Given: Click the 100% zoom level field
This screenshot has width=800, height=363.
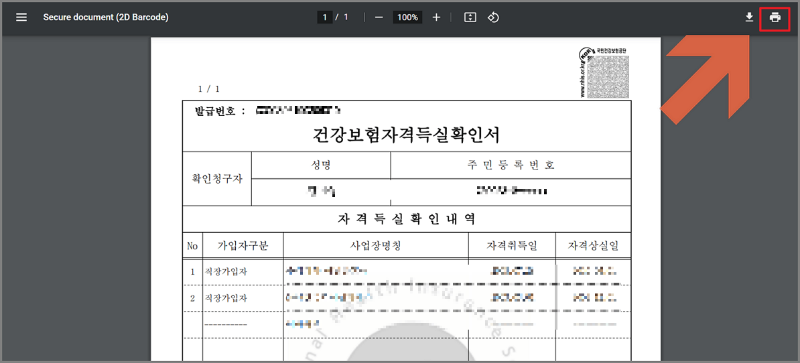Looking at the screenshot, I should coord(407,17).
